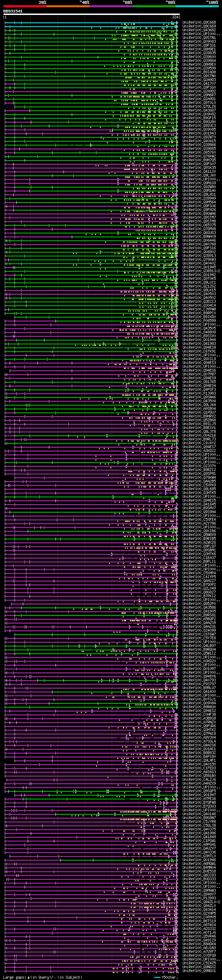The height and width of the screenshot is (980, 222).
Task: Click the UniRef100_C1EA37 entry
Action: [199, 557]
